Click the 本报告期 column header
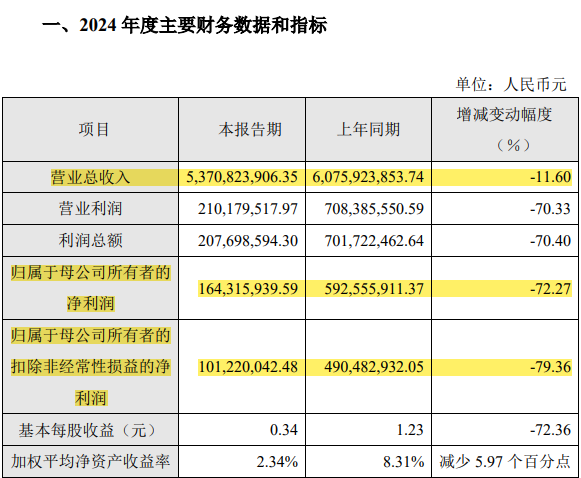Image resolution: width=581 pixels, height=478 pixels. [x=250, y=130]
